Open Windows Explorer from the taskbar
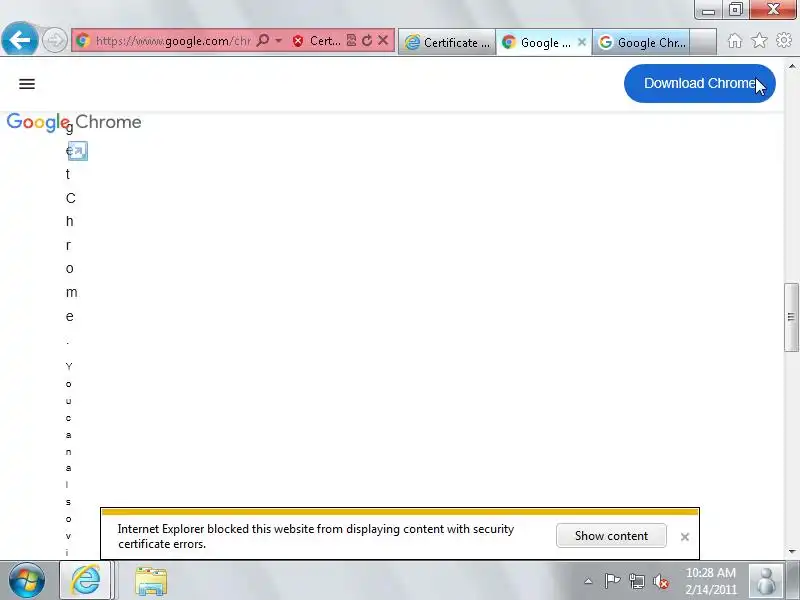 point(151,580)
